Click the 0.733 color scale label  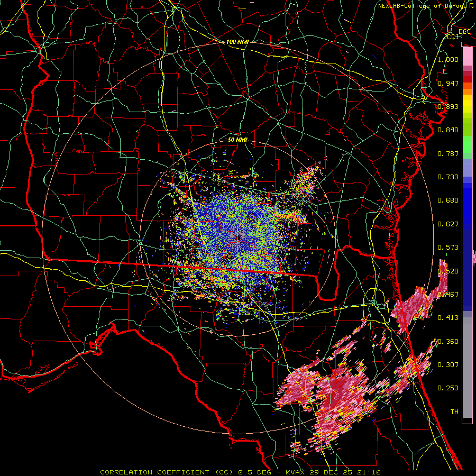click(448, 177)
